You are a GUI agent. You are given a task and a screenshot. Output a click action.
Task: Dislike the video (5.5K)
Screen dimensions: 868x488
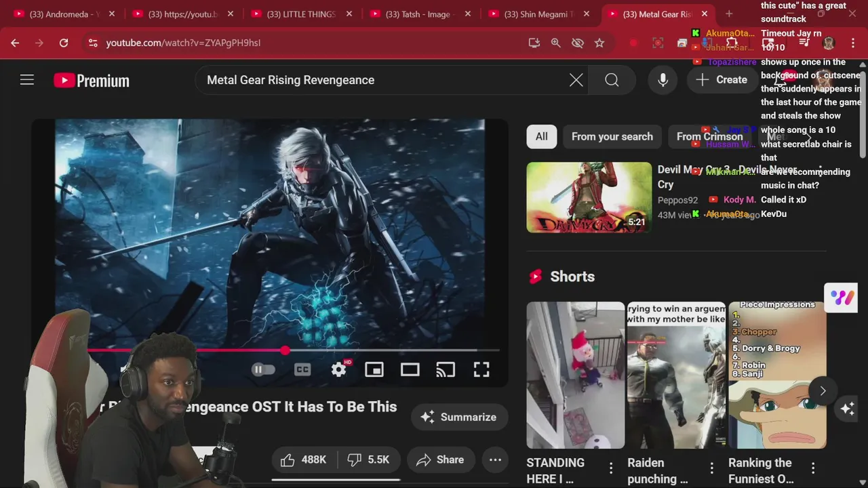pyautogui.click(x=368, y=460)
